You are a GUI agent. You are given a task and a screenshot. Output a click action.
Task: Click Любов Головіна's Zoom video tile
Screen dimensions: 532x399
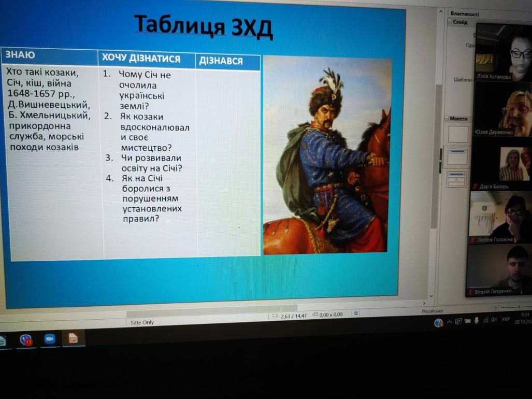[x=500, y=218]
